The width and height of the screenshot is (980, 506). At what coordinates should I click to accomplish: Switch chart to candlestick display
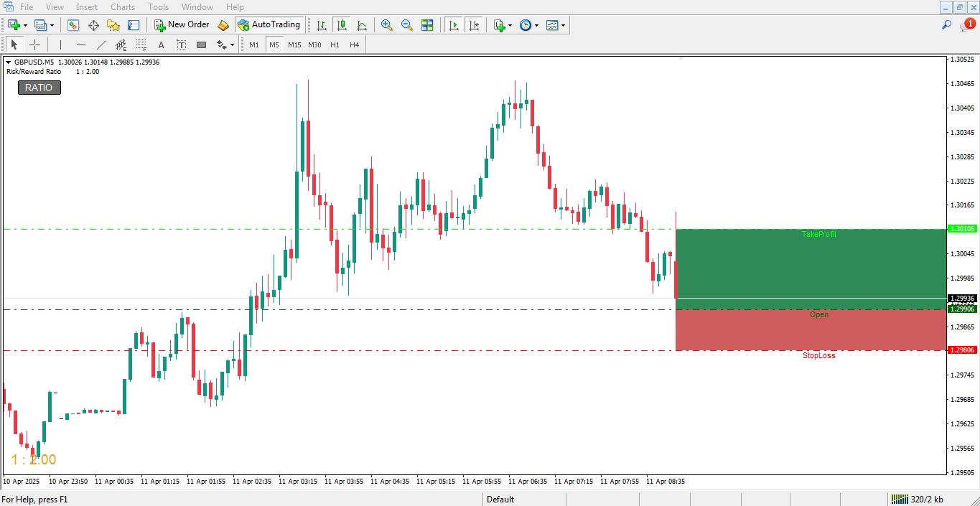coord(341,24)
